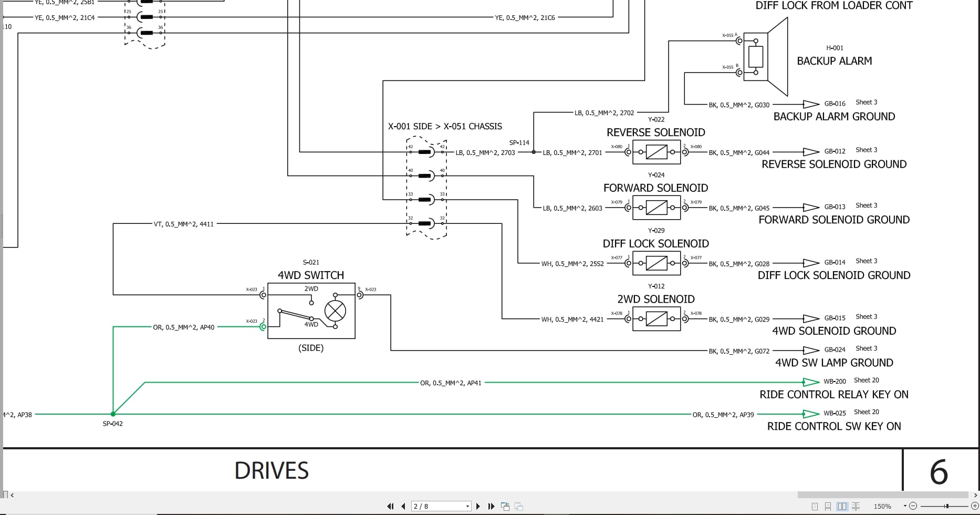Click the horizontal scrollbar thumb
980x515 pixels.
pos(883,495)
